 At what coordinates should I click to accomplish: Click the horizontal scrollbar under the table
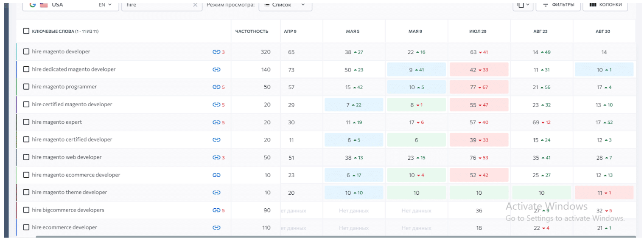coord(335,237)
